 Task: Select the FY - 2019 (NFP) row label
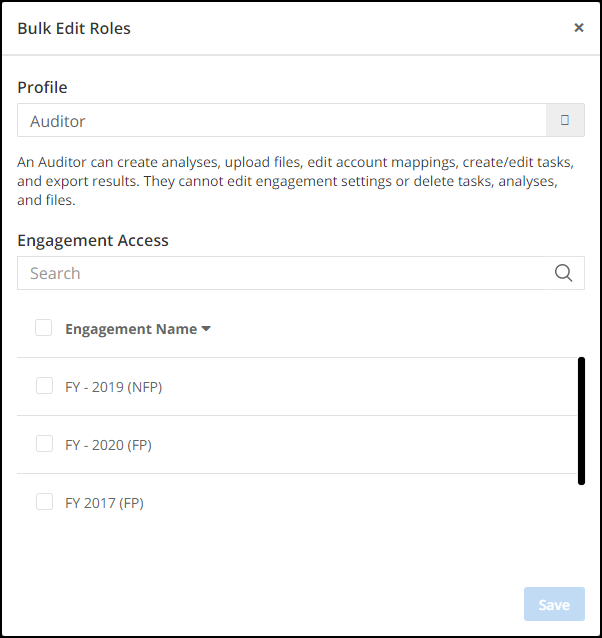click(113, 387)
